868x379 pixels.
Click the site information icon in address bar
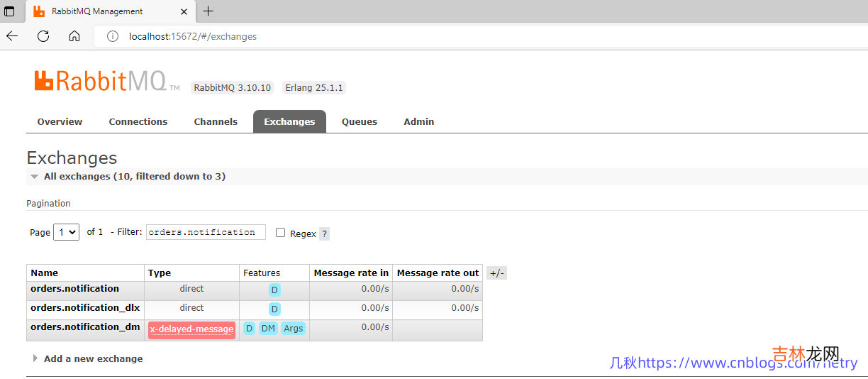click(113, 36)
